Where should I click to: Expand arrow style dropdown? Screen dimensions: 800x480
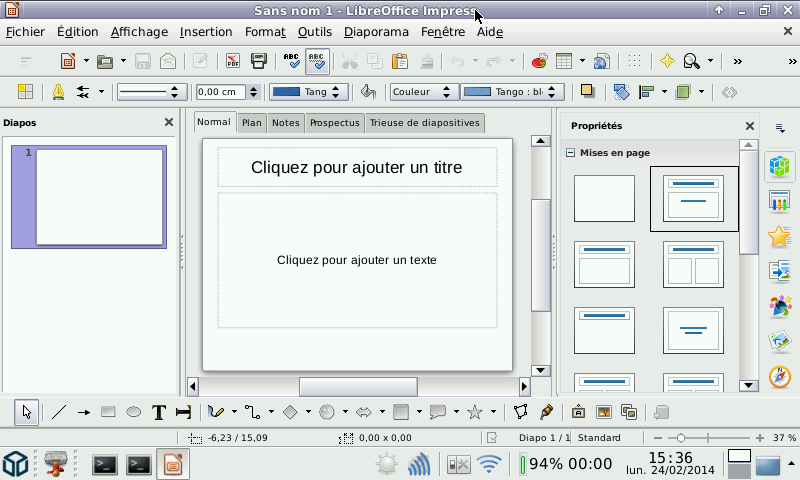click(102, 92)
